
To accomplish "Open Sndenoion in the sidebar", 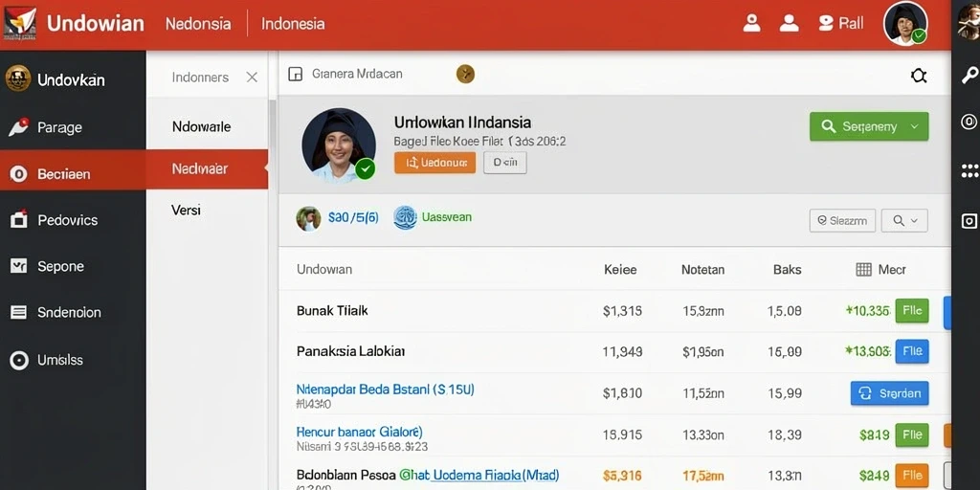I will pos(73,313).
